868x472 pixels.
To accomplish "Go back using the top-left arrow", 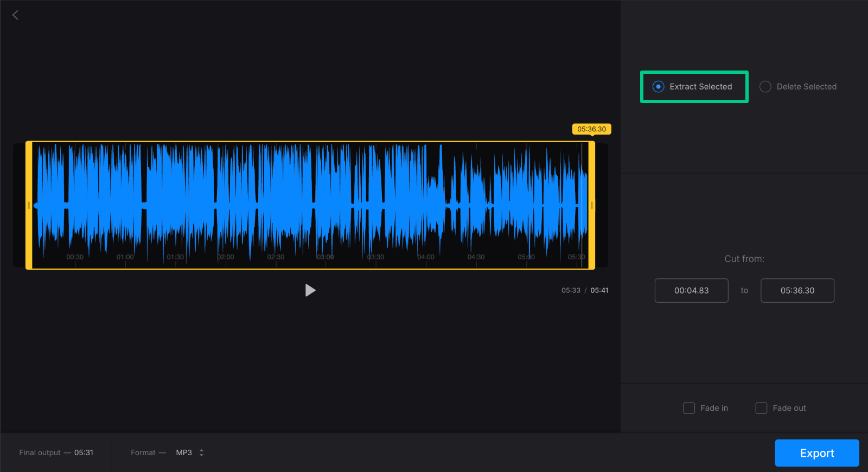I will (15, 15).
